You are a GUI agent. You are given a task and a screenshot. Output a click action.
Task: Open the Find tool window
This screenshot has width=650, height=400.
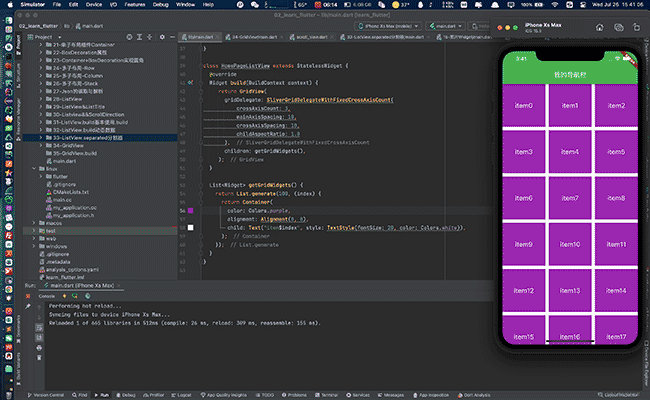[x=80, y=395]
